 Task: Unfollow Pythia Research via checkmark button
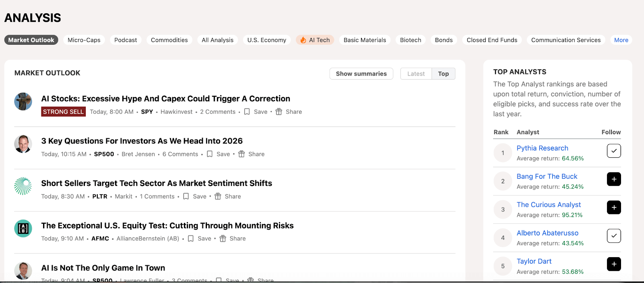click(x=613, y=151)
